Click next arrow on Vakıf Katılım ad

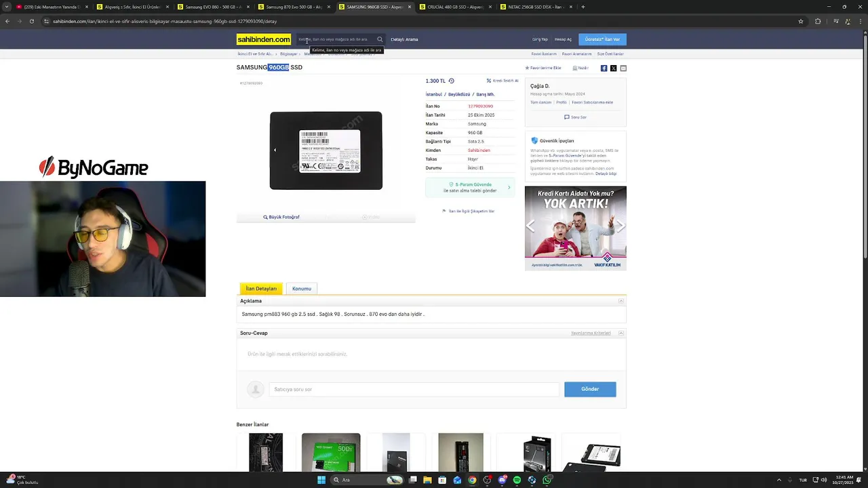[x=620, y=226]
